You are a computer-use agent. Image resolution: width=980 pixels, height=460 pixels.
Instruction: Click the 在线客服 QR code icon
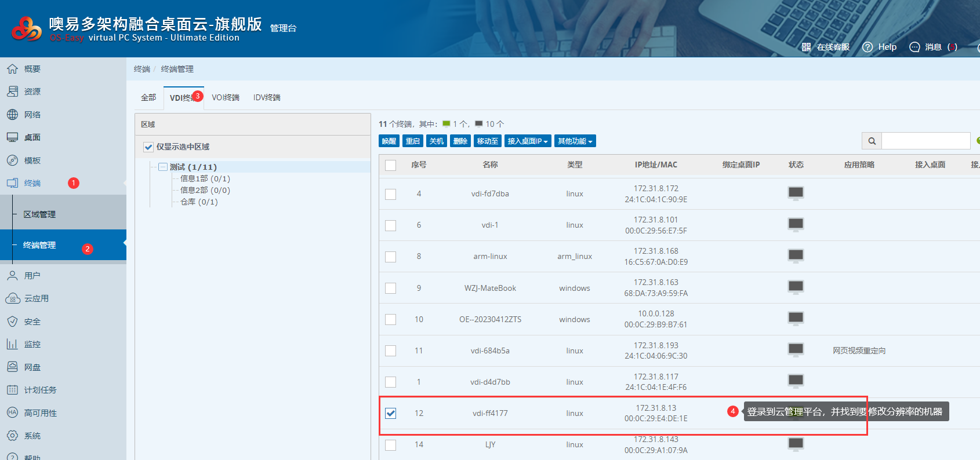pyautogui.click(x=806, y=47)
